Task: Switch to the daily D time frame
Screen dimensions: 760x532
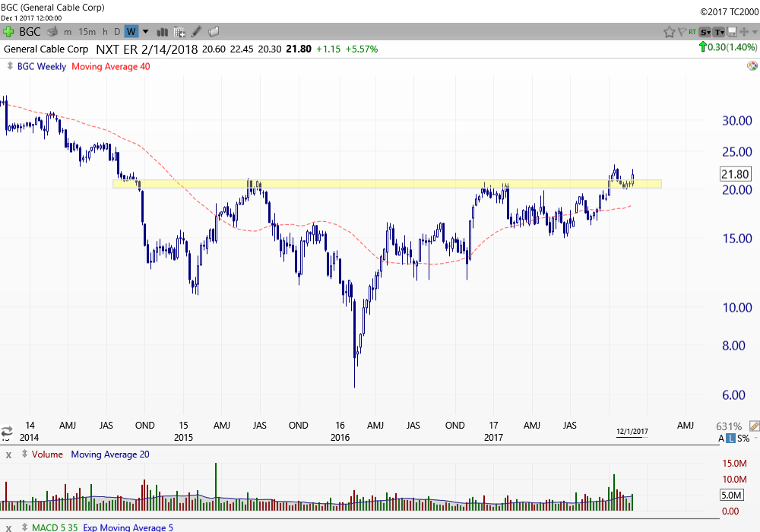Action: click(116, 32)
